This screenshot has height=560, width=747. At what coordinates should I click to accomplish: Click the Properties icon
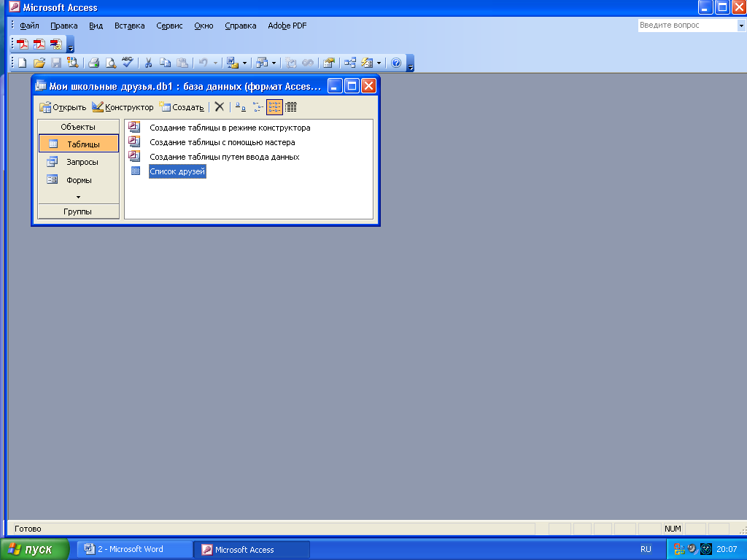[329, 63]
